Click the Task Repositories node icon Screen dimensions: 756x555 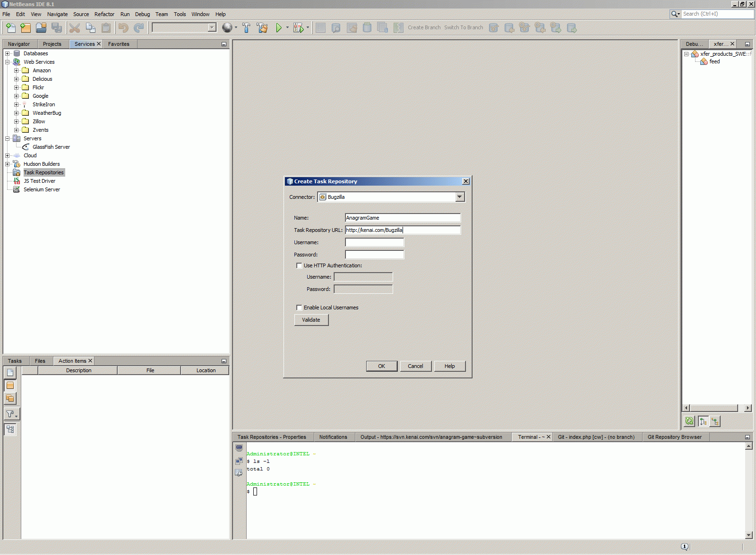[17, 172]
